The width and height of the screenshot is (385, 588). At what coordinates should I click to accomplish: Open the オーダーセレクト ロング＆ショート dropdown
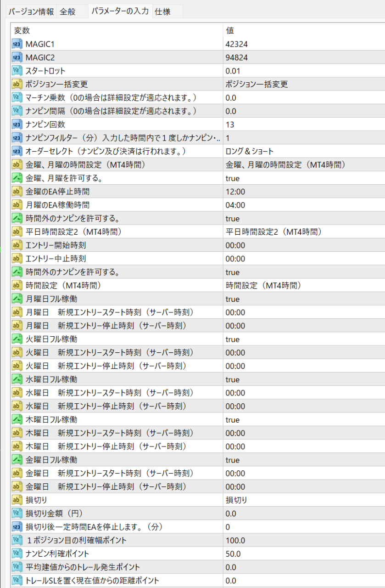pos(303,152)
